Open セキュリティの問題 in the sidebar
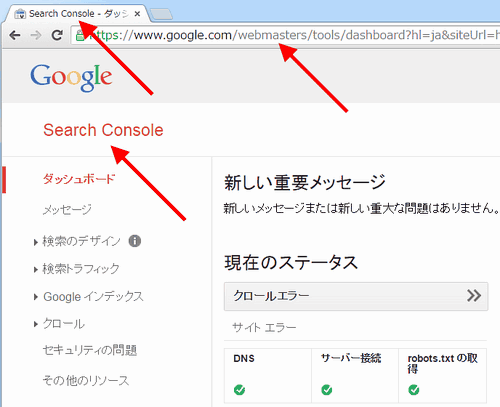The height and width of the screenshot is (407, 500). [90, 350]
